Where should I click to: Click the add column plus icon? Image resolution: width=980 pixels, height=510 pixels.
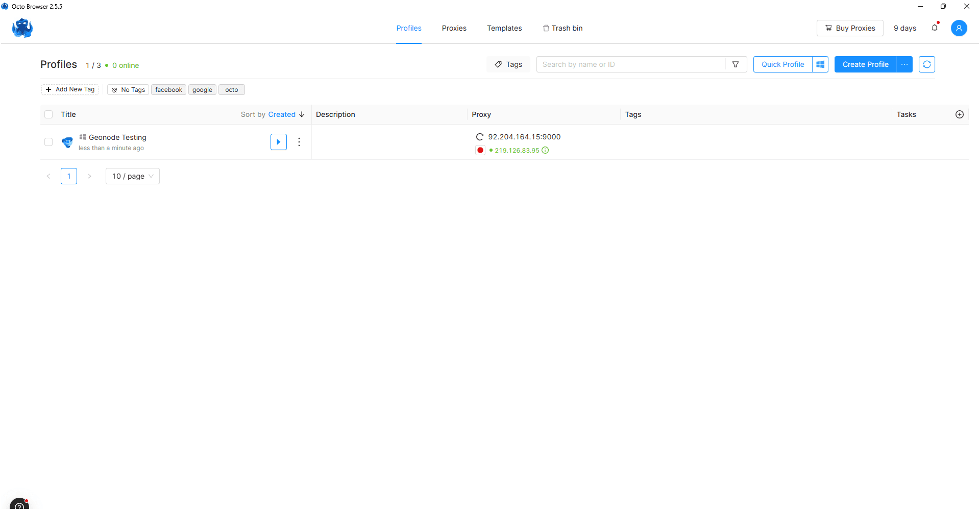point(959,114)
